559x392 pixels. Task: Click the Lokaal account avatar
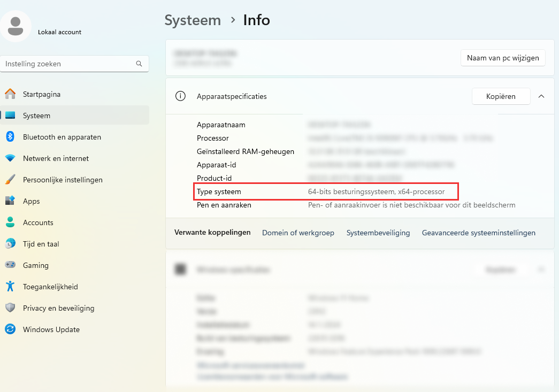pos(16,26)
